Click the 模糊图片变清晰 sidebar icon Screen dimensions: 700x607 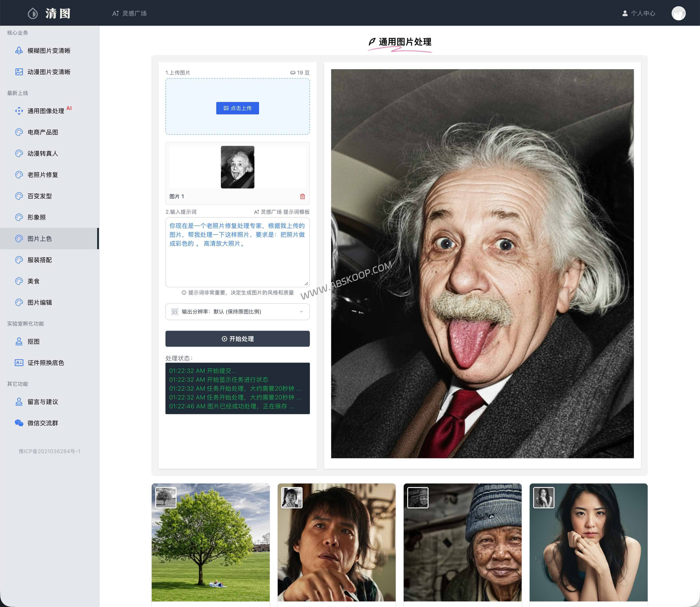19,51
